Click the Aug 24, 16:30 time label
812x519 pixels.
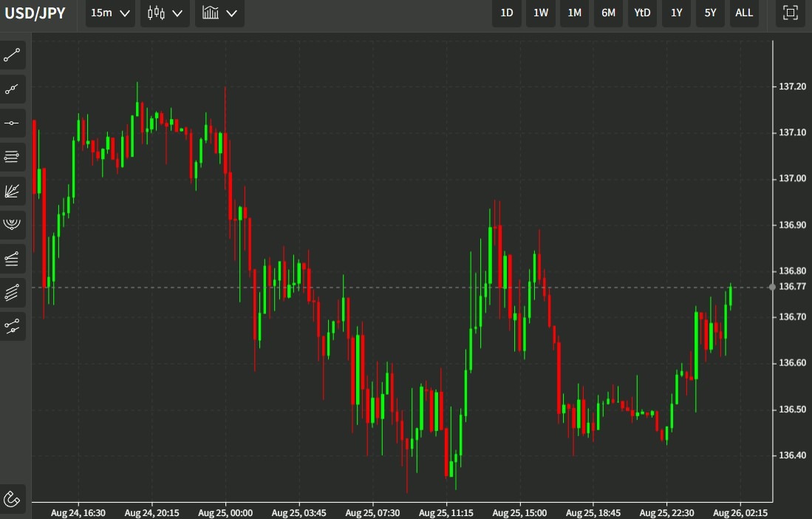tap(78, 513)
